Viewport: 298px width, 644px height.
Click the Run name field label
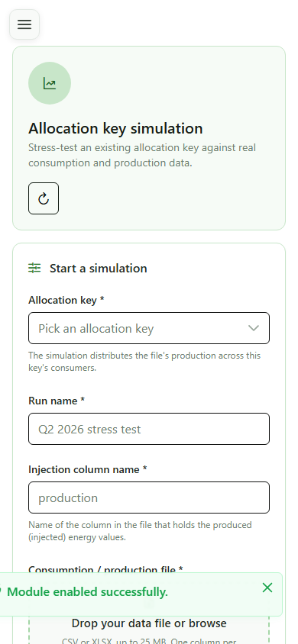57,401
